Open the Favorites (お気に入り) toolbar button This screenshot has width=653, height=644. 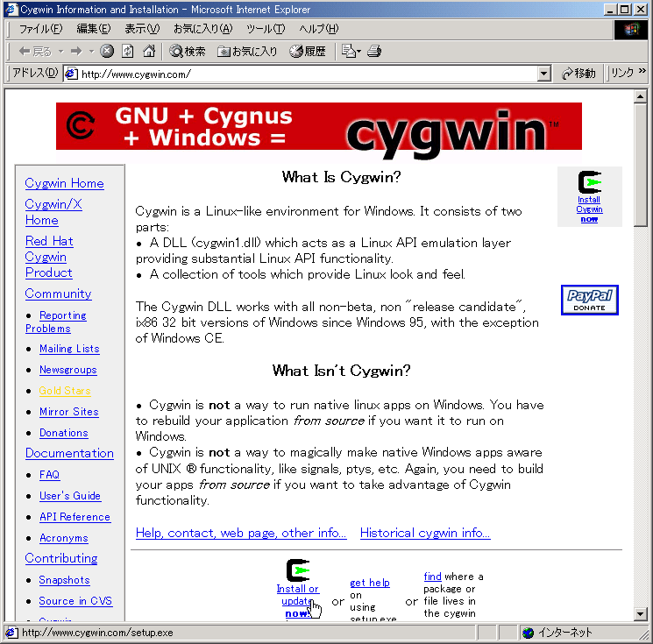click(x=247, y=51)
